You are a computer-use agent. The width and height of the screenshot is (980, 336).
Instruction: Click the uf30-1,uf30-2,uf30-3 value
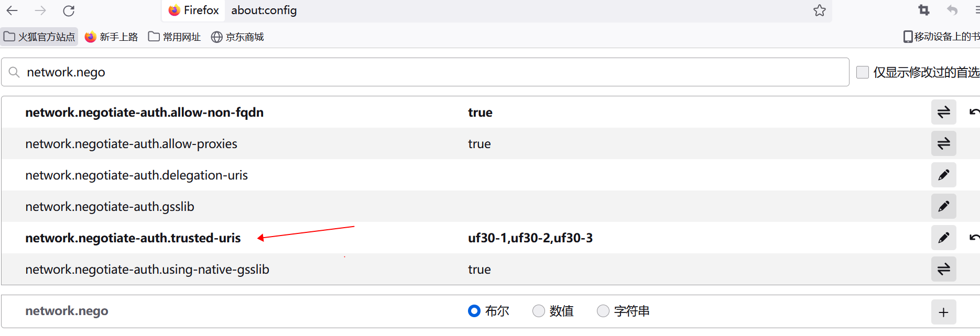pyautogui.click(x=530, y=238)
